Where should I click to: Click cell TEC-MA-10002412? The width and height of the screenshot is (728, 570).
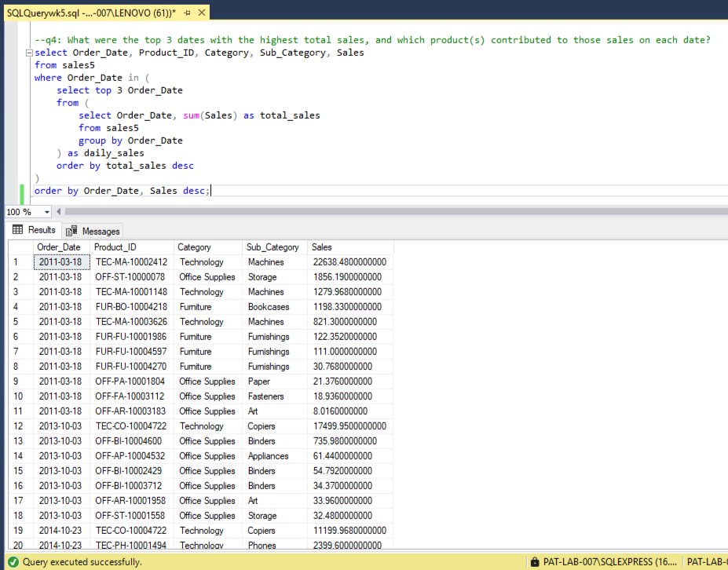pyautogui.click(x=131, y=261)
